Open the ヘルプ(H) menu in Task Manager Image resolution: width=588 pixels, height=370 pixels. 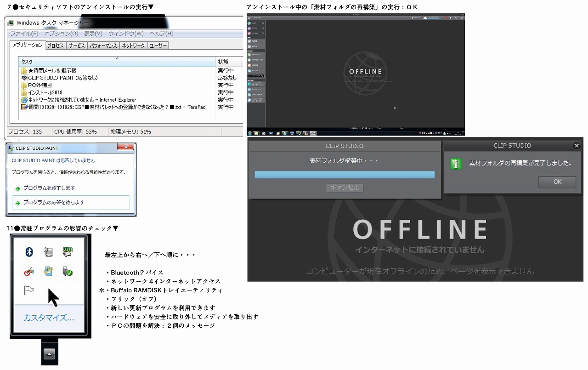click(x=161, y=34)
